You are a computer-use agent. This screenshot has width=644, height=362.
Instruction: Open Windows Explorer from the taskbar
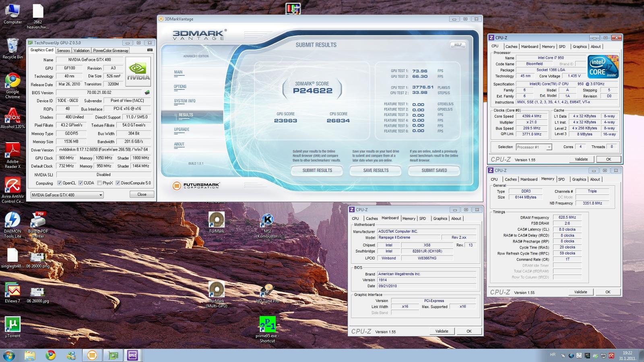[30, 355]
